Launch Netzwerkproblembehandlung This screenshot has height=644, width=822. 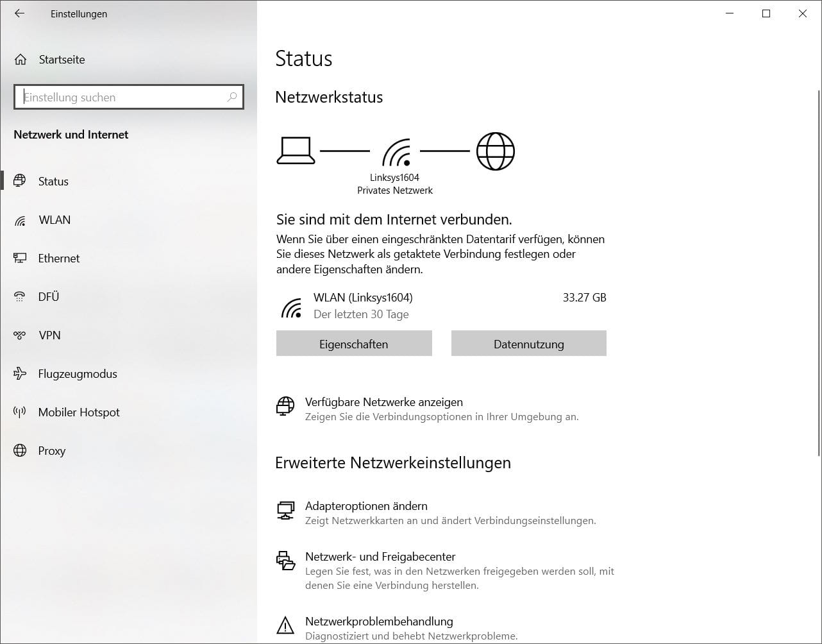(x=379, y=621)
